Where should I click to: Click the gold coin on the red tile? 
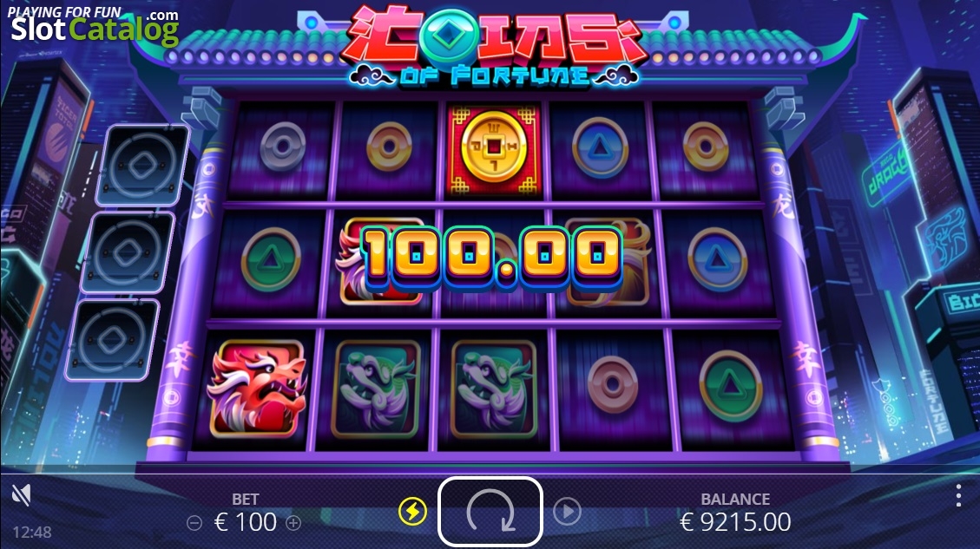494,148
